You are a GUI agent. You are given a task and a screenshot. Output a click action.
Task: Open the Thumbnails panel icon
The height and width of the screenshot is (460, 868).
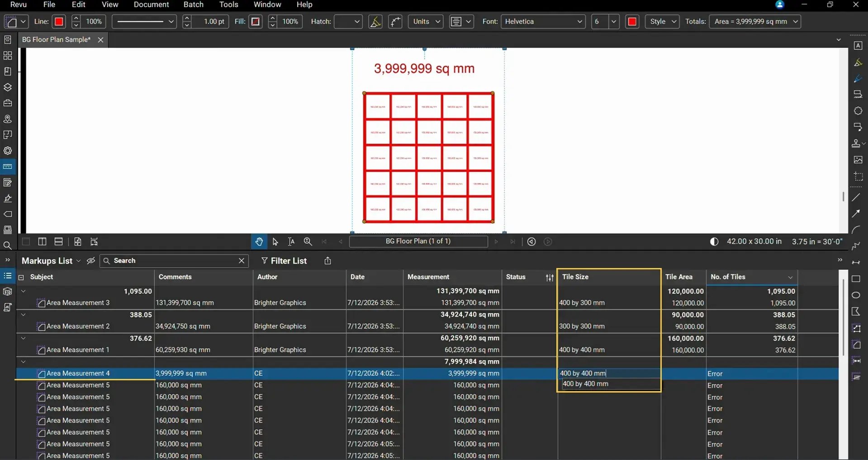pos(7,56)
